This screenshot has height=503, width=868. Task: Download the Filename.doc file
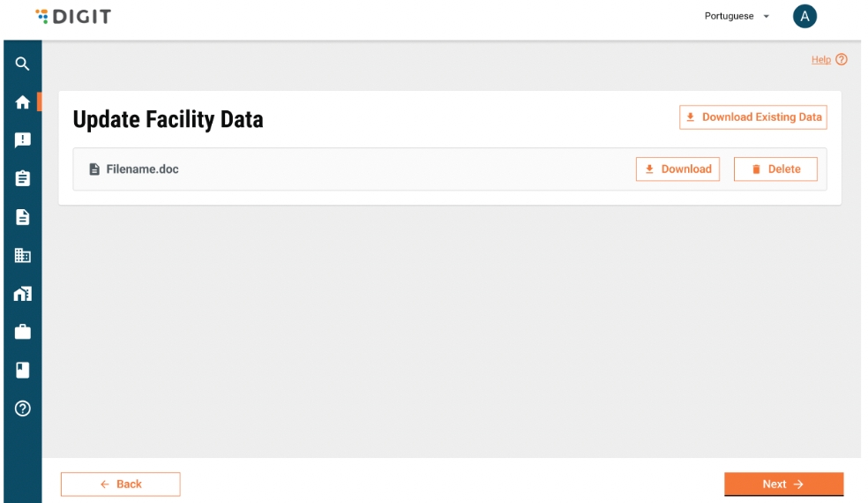[677, 169]
